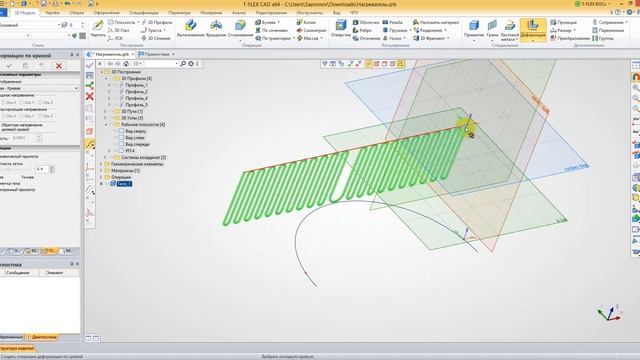Click the Преобразование (Transform) tool
The height and width of the screenshot is (360, 640).
point(570,38)
